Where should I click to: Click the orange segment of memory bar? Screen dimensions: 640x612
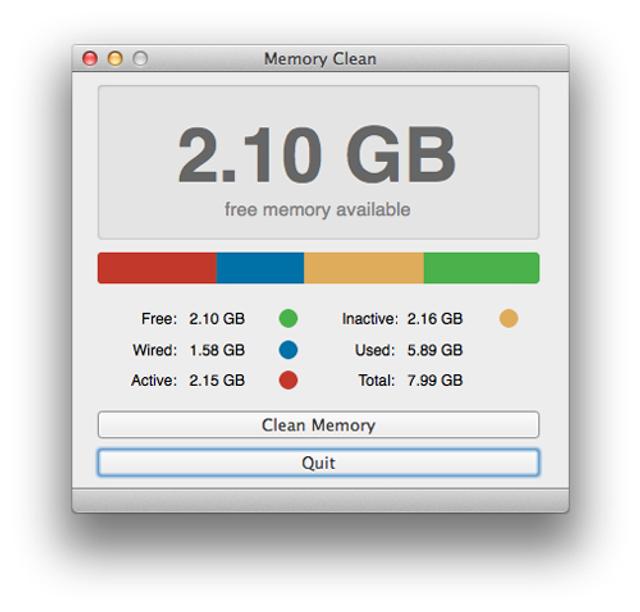tap(364, 268)
